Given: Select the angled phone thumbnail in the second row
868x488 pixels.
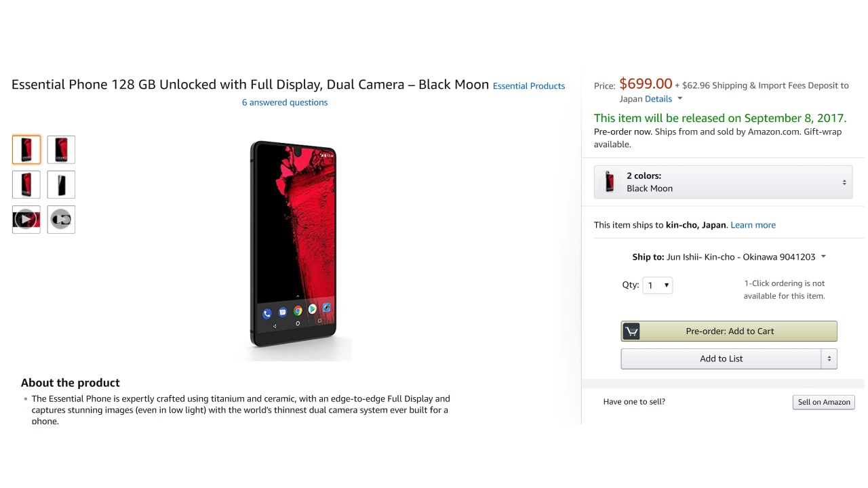Looking at the screenshot, I should pos(26,184).
